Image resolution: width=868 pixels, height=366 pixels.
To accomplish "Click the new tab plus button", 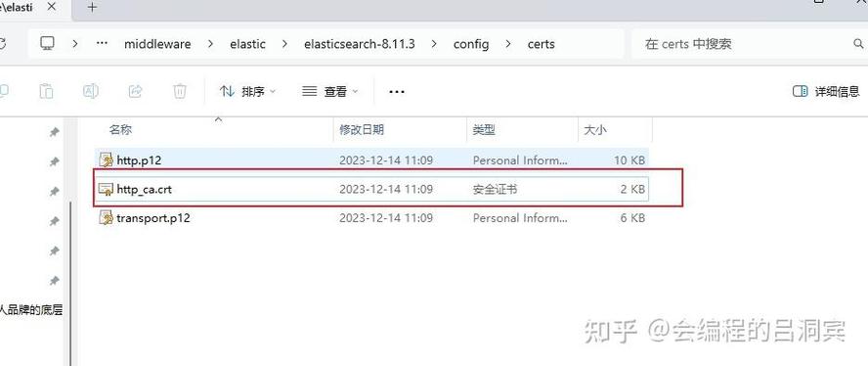I will (93, 7).
